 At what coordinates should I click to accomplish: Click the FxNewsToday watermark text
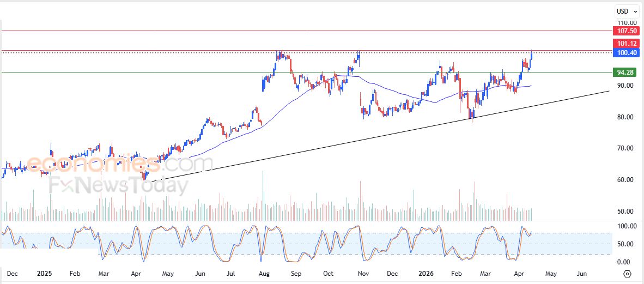tap(119, 186)
